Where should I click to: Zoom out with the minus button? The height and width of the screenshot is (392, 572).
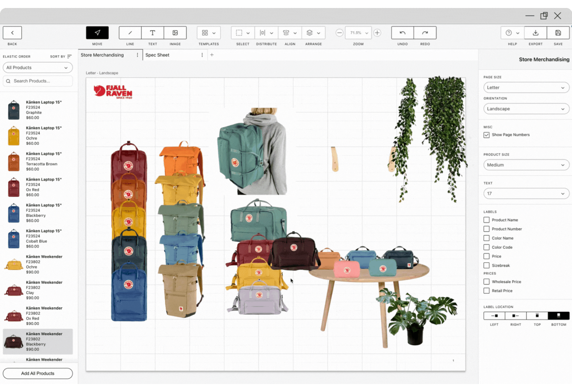point(339,33)
